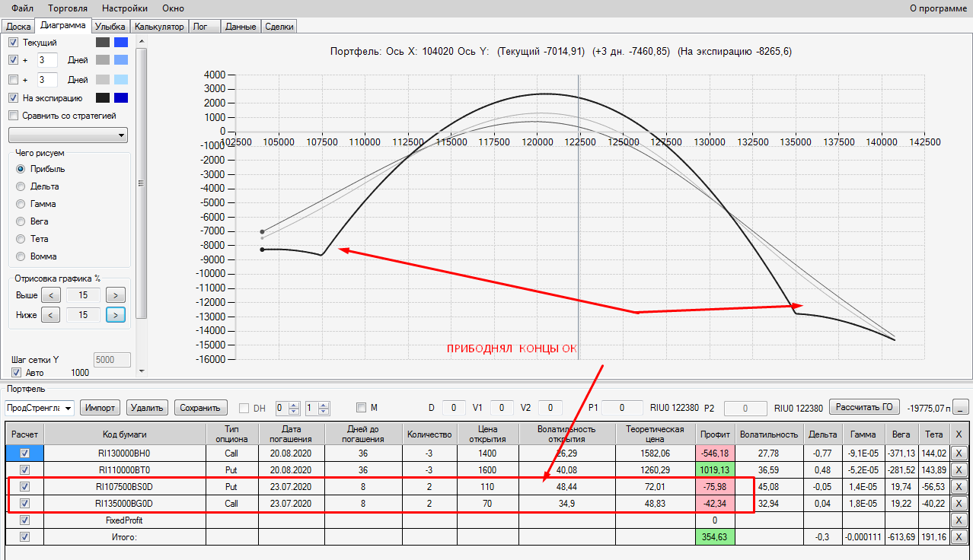
Task: Switch to the Данные tab
Action: click(x=241, y=26)
